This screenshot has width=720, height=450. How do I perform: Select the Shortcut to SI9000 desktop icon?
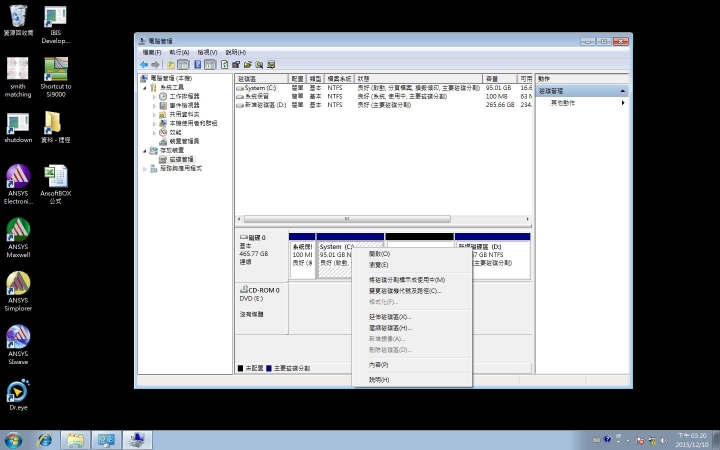click(x=56, y=78)
